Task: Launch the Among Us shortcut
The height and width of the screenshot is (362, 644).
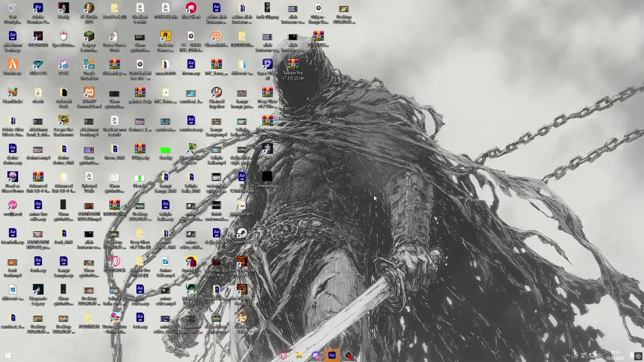Action: click(x=191, y=264)
